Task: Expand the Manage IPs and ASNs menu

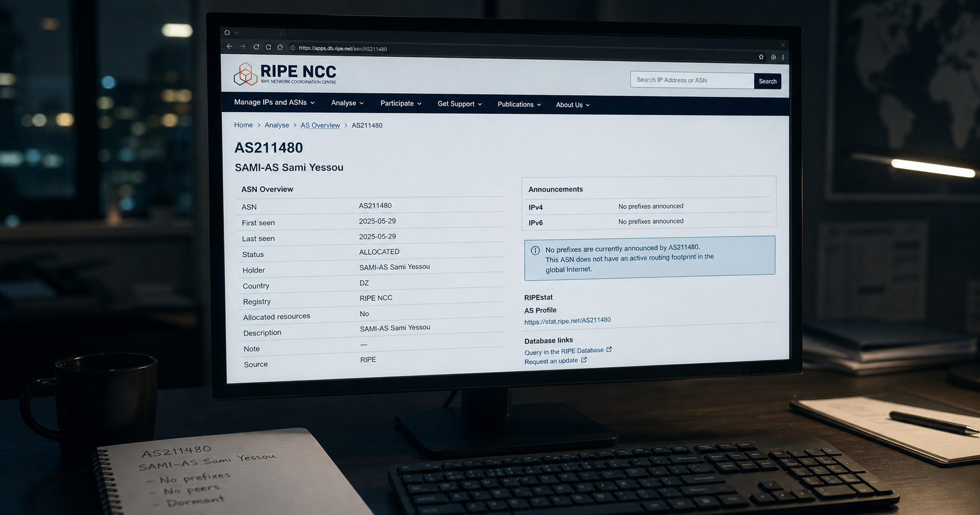Action: pos(274,103)
